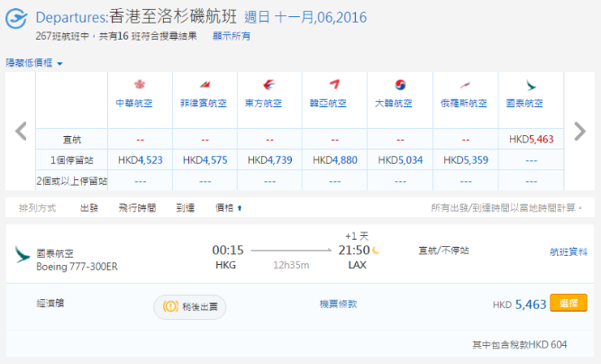This screenshot has width=601, height=364.
Task: Select HKD4,523 one-stop fare
Action: click(x=141, y=160)
